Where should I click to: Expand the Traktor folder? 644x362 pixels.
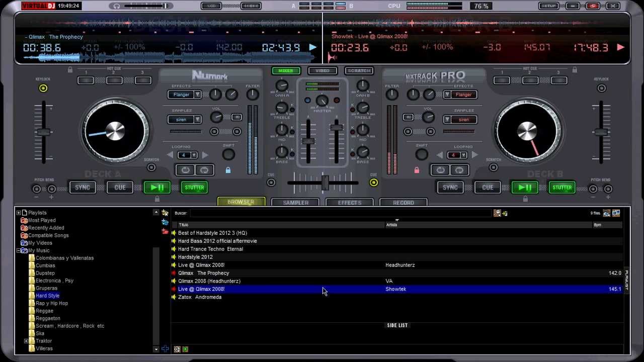pyautogui.click(x=26, y=341)
